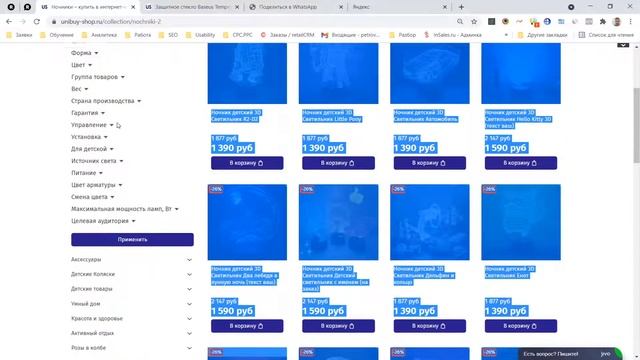Expand the Красота и здоровье category chevron

pyautogui.click(x=189, y=318)
